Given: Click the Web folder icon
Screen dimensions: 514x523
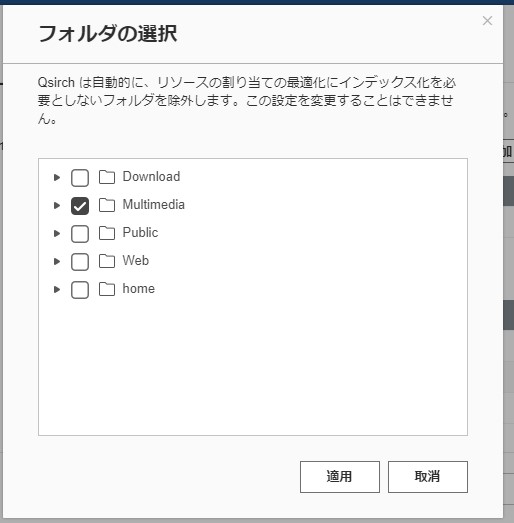Looking at the screenshot, I should tap(107, 261).
